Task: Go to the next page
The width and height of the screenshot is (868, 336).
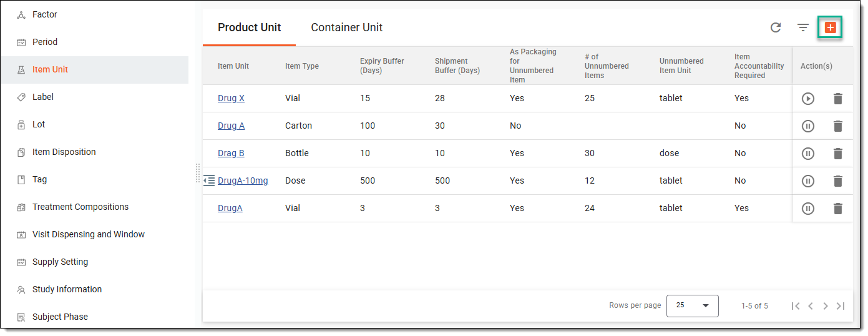Action: pos(826,306)
